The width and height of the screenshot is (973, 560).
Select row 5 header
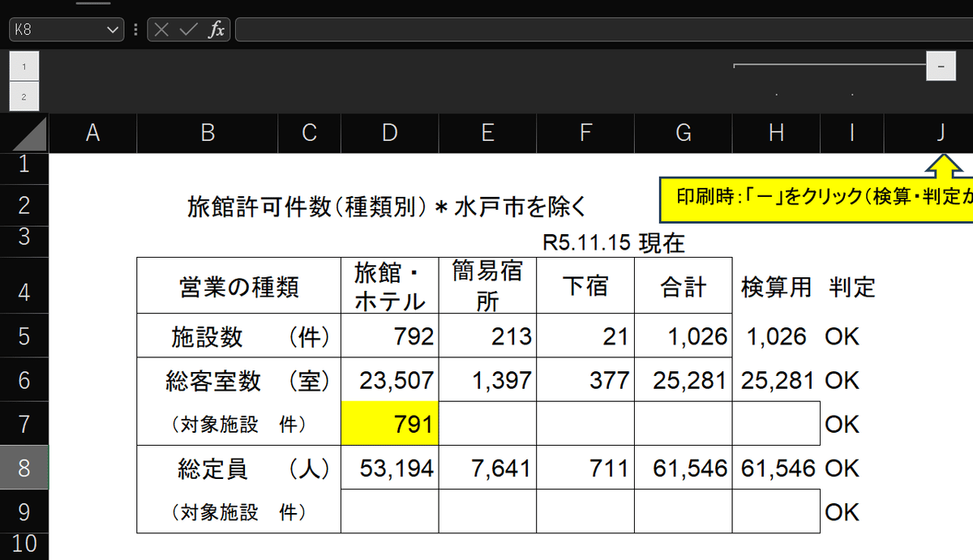click(x=24, y=336)
